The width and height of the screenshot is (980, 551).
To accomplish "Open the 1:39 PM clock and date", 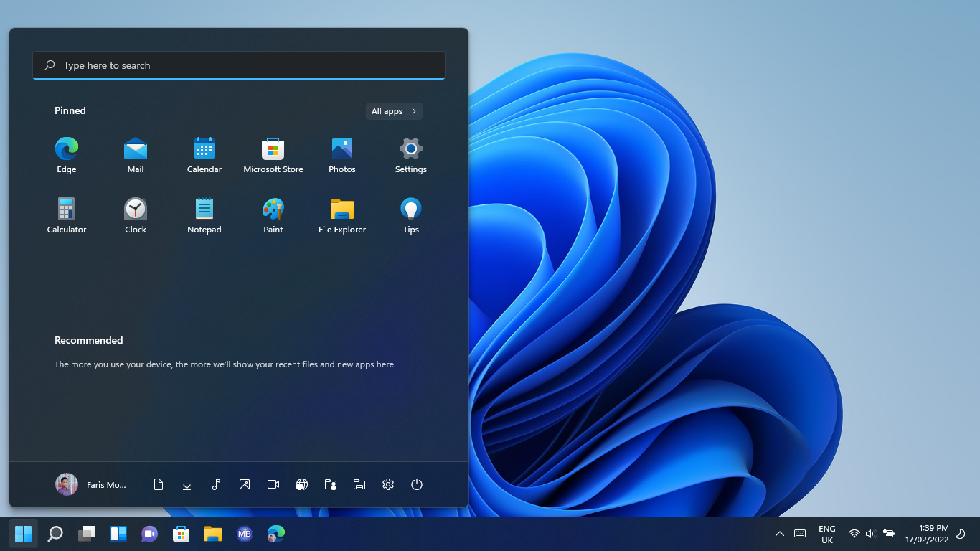I will click(x=927, y=534).
